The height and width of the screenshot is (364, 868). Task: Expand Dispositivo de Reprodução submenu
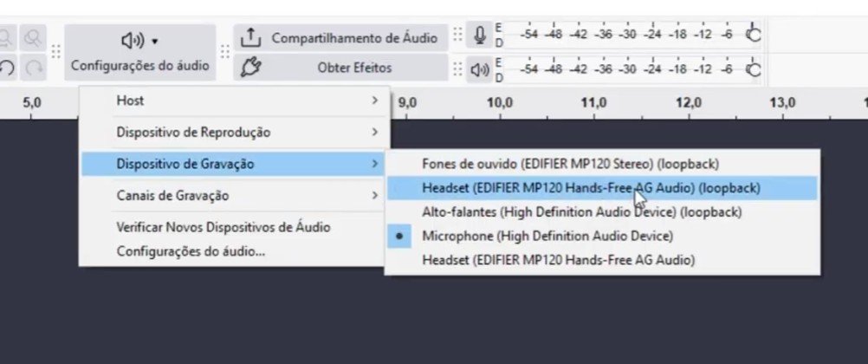tap(234, 132)
